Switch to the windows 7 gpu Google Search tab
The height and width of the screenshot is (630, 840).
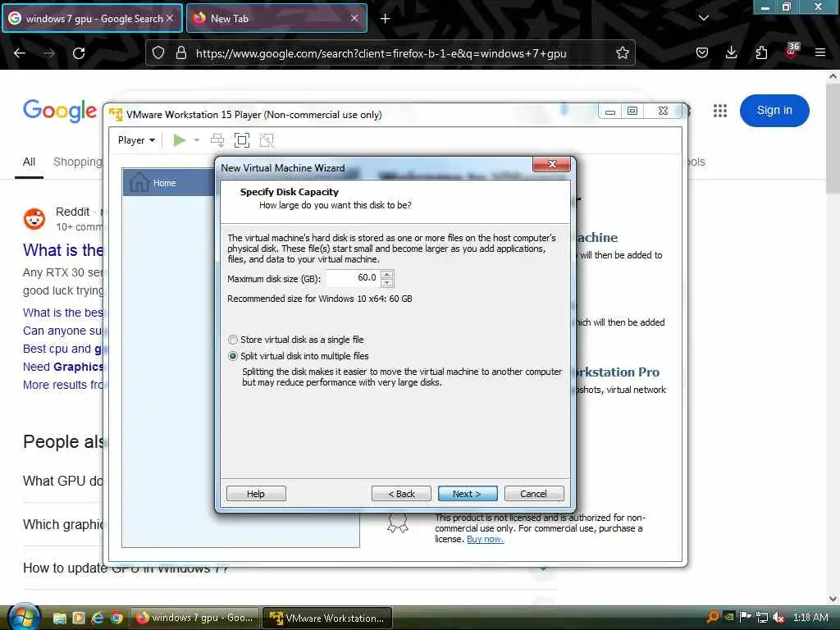click(92, 18)
